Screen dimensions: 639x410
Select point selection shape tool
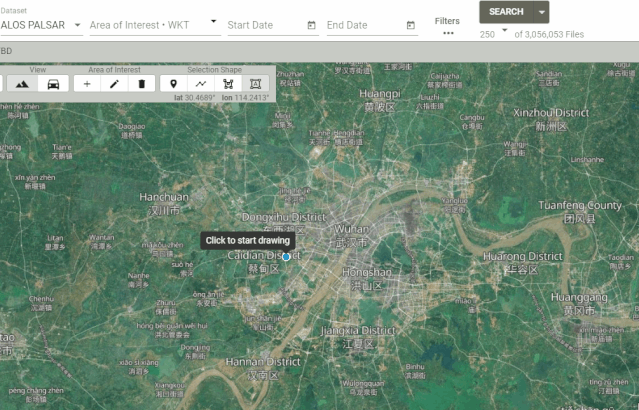pyautogui.click(x=174, y=84)
